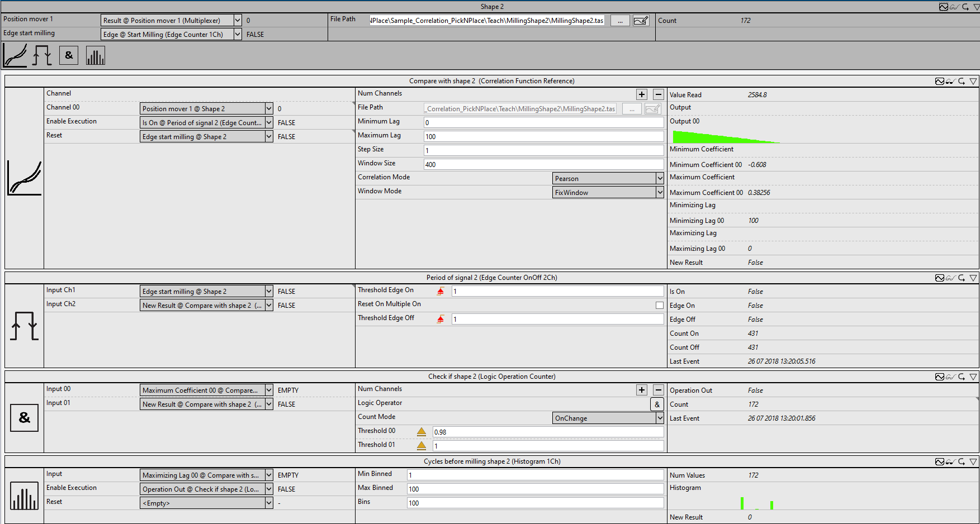Collapse the Compare with shape 2 section

tap(973, 81)
